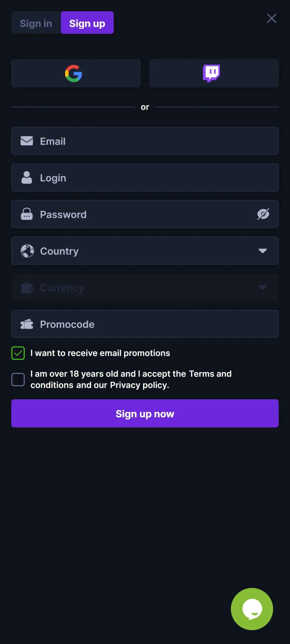The width and height of the screenshot is (290, 644).
Task: Click the padlock icon in Password field
Action: (27, 214)
